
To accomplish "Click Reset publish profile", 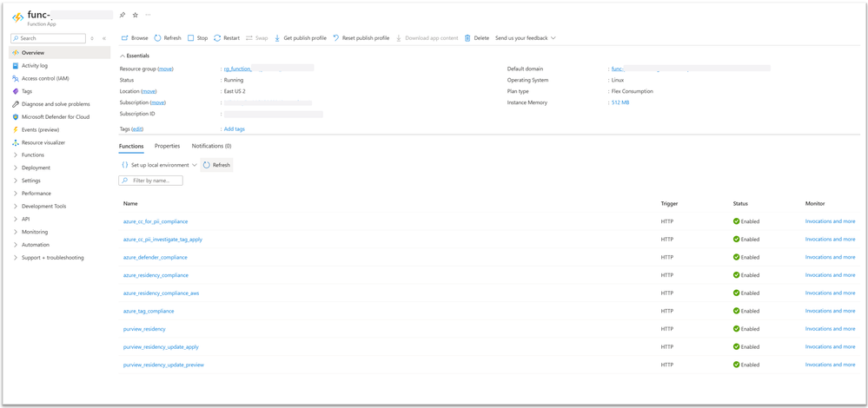I will [361, 38].
